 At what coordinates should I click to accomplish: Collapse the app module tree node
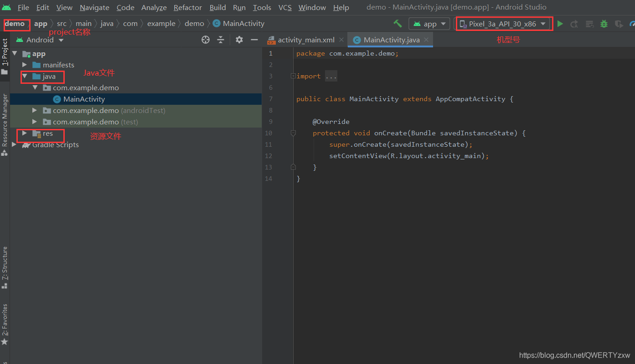[x=15, y=54]
